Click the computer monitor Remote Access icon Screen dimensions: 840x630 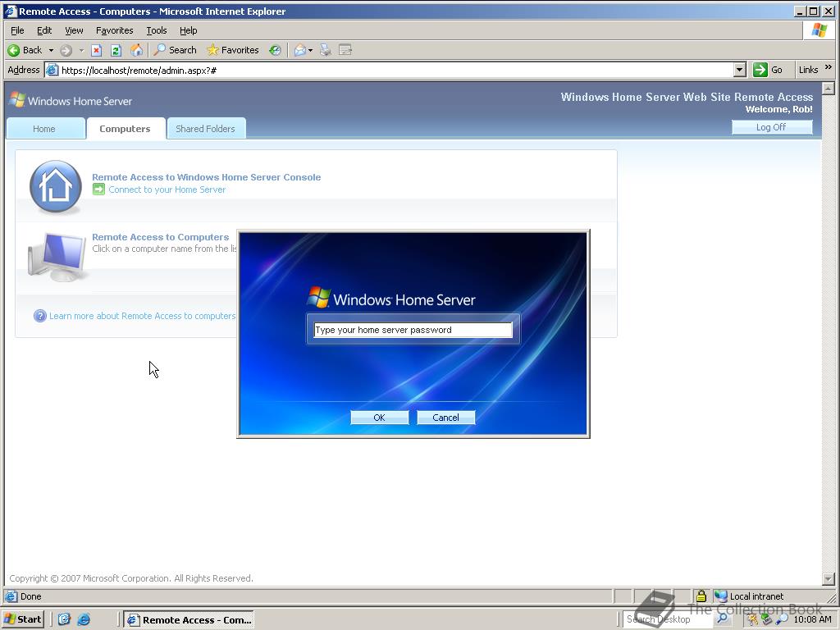(57, 257)
